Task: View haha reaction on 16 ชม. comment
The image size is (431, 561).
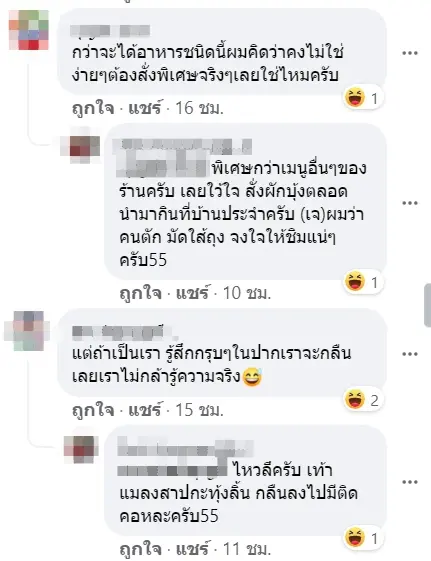Action: click(x=362, y=98)
